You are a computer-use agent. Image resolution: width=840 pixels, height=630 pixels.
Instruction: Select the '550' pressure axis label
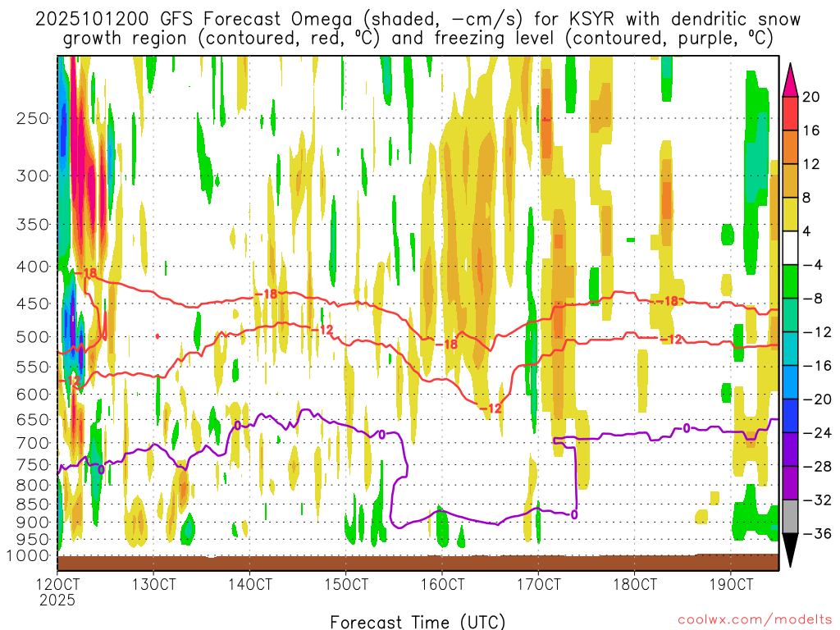coord(33,367)
